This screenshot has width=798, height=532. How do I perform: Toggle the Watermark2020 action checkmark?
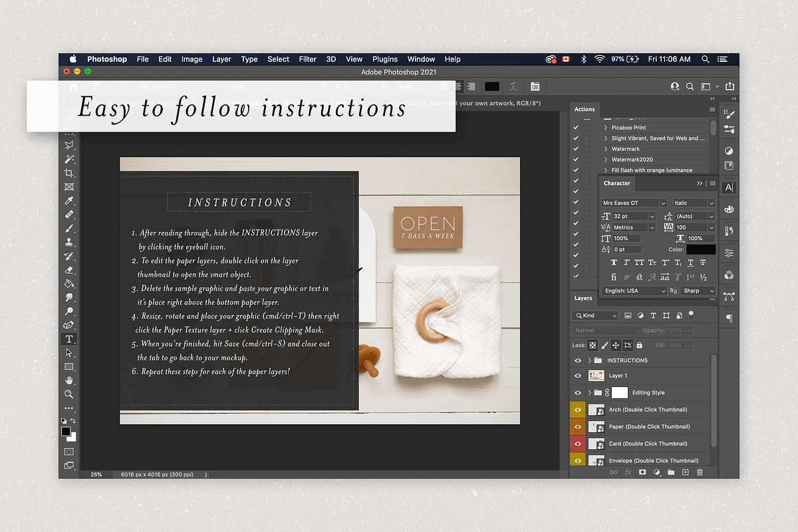click(576, 160)
